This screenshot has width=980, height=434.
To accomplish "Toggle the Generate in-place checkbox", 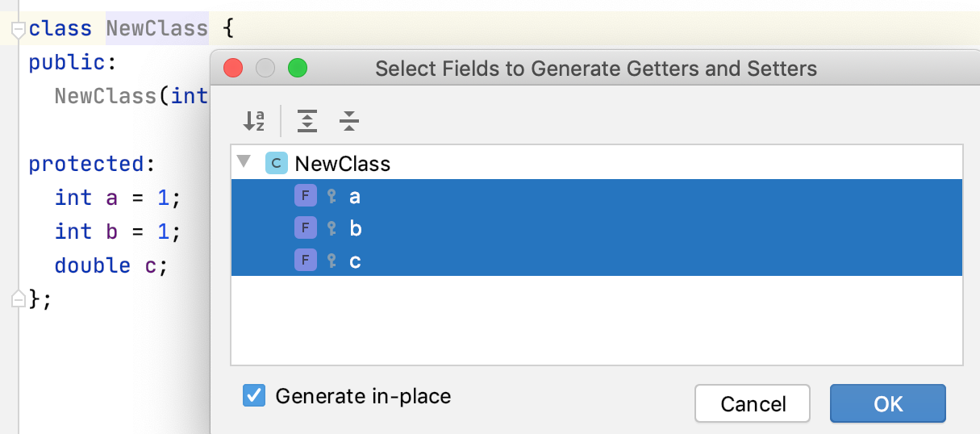I will coord(254,396).
